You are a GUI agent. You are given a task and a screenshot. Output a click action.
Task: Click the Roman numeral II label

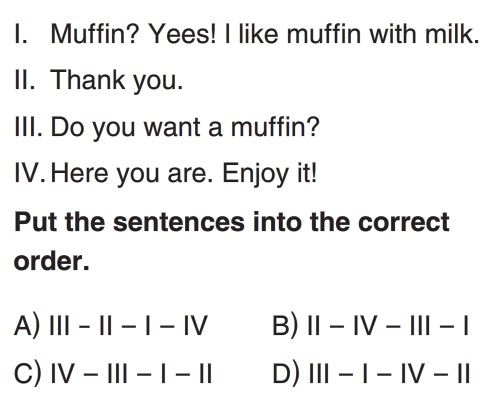point(25,80)
